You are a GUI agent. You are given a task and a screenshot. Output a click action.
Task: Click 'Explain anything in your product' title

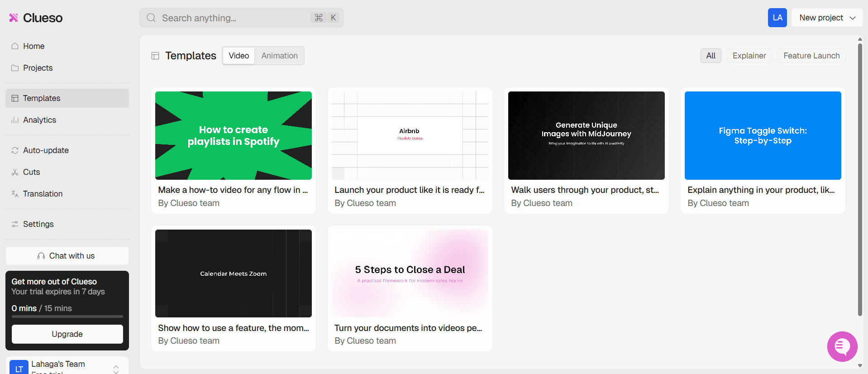point(761,190)
